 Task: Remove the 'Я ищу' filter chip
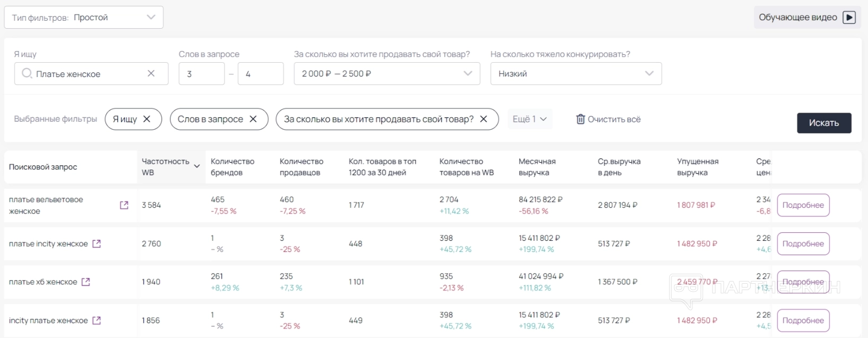click(147, 119)
